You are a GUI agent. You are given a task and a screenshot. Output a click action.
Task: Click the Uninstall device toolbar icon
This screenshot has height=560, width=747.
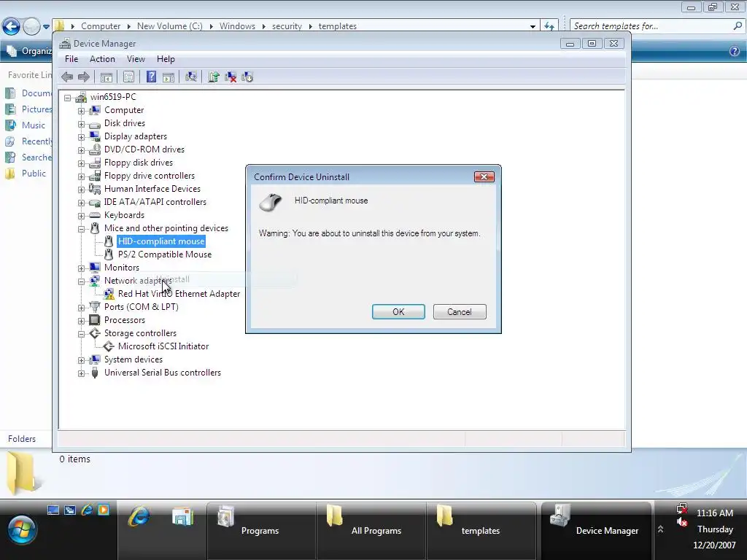tap(231, 77)
